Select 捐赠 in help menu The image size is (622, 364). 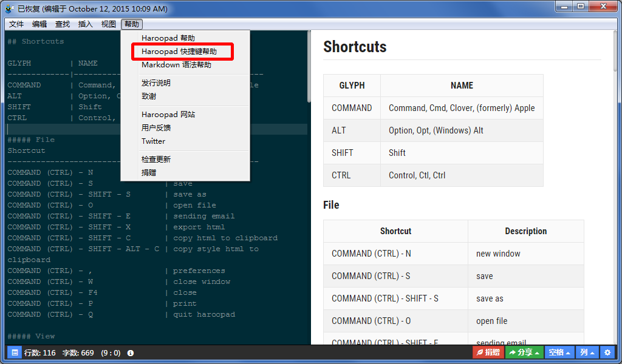point(185,173)
